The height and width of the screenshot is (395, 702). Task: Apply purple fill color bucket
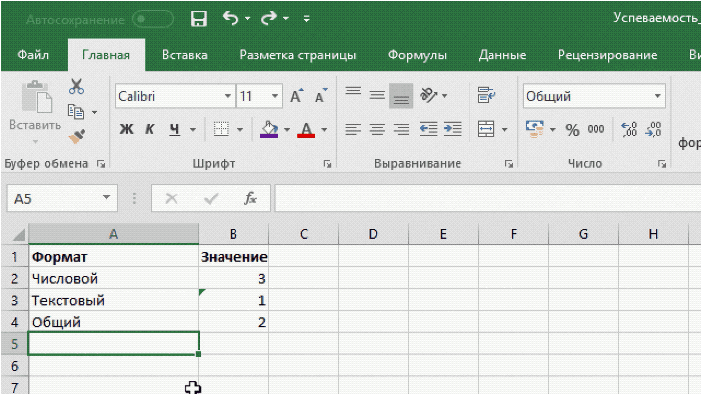click(269, 129)
